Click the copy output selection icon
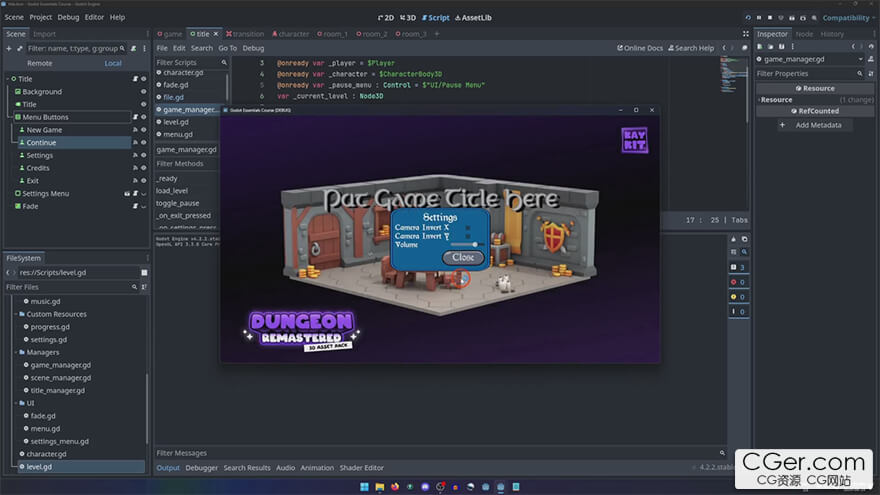Image resolution: width=880 pixels, height=495 pixels. pyautogui.click(x=744, y=239)
